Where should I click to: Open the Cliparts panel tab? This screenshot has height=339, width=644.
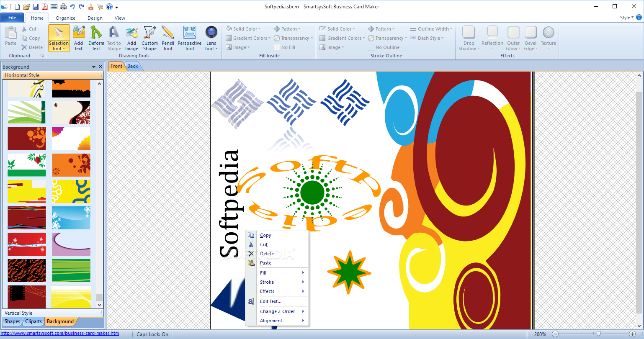(33, 321)
